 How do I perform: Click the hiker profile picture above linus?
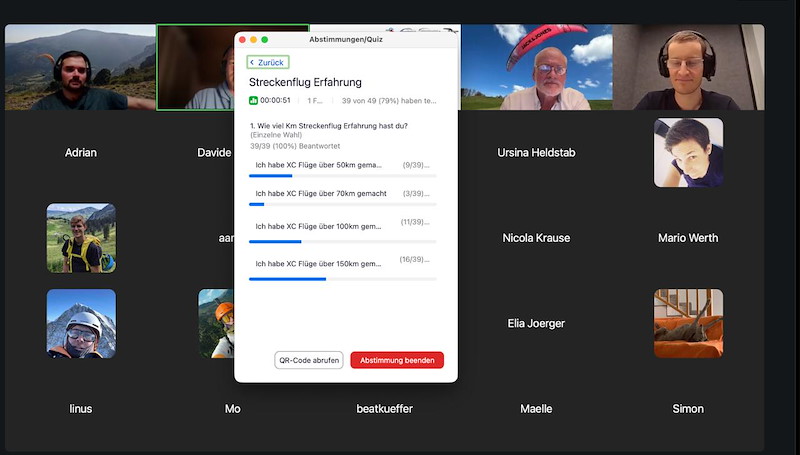tap(81, 238)
